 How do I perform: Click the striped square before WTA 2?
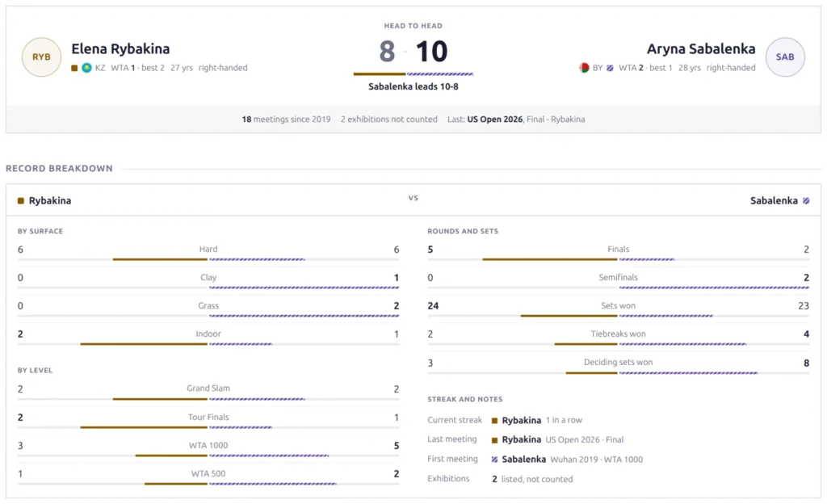coord(610,68)
